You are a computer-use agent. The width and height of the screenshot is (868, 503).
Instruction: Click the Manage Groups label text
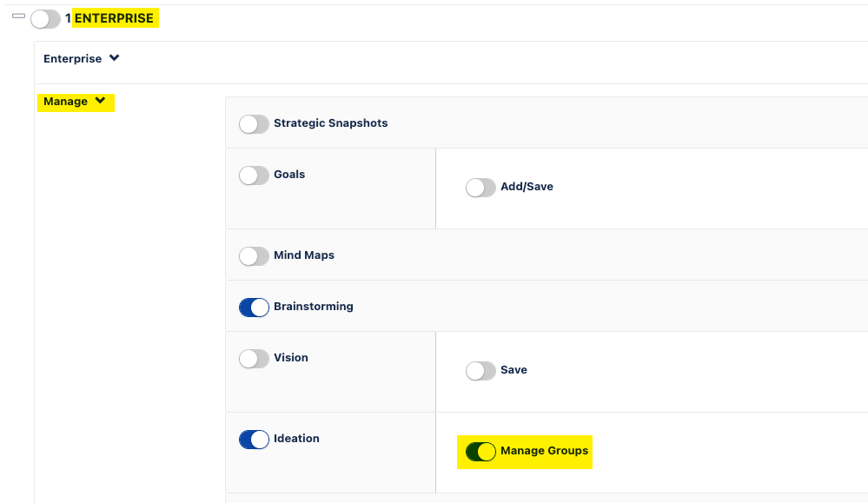pos(544,451)
